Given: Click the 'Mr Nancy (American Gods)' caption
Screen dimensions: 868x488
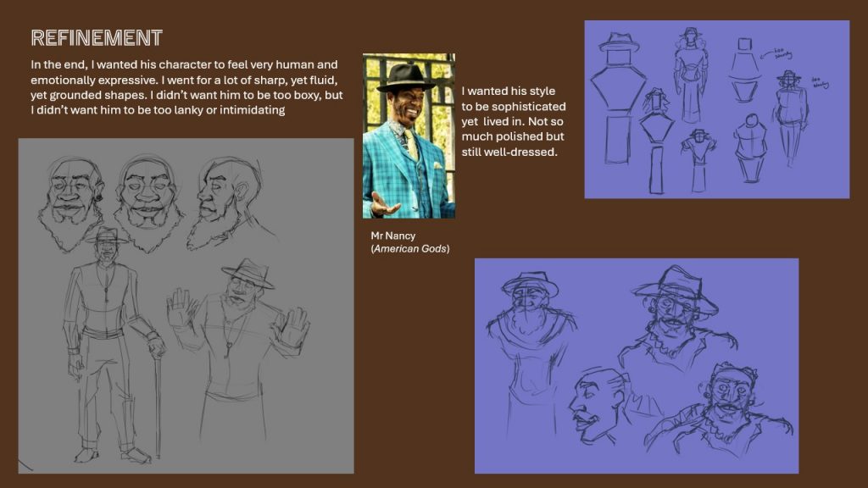Looking at the screenshot, I should [410, 242].
